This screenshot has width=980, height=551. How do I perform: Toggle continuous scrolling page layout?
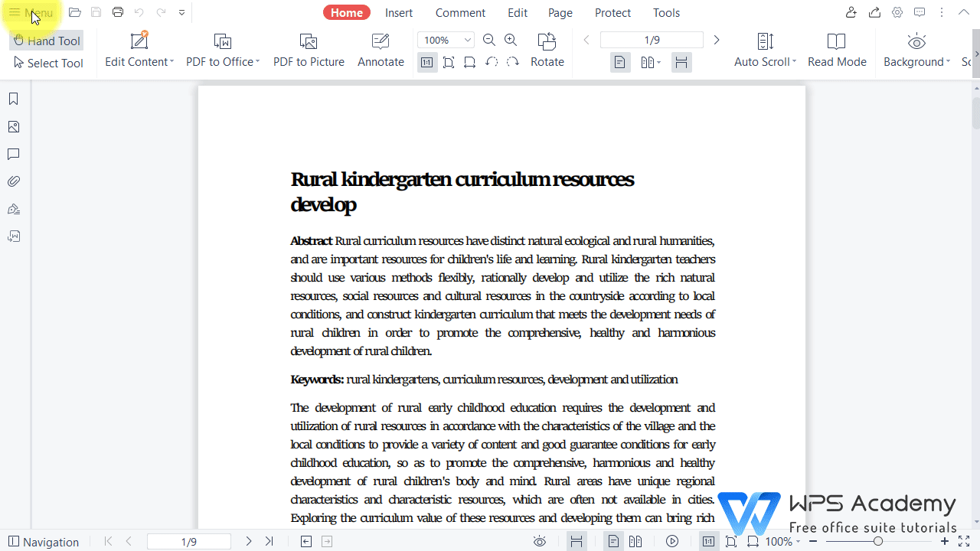click(x=681, y=62)
